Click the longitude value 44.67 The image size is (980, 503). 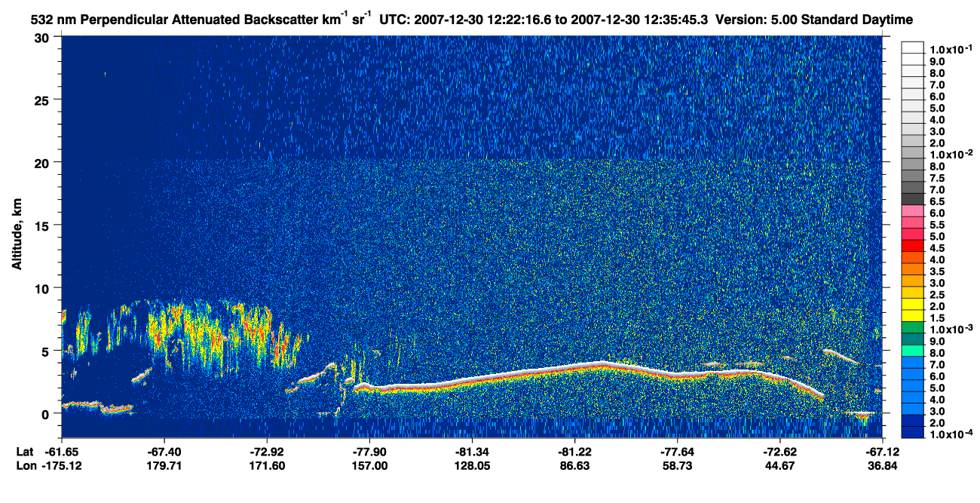click(780, 466)
